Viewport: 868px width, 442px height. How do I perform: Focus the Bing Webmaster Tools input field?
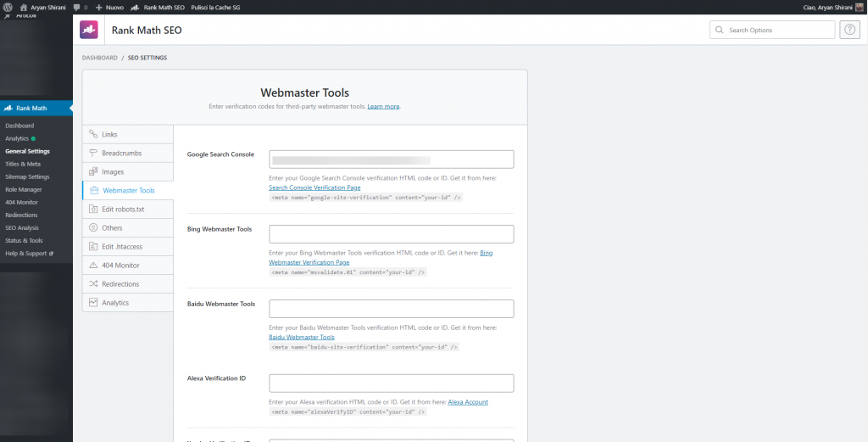(x=391, y=234)
